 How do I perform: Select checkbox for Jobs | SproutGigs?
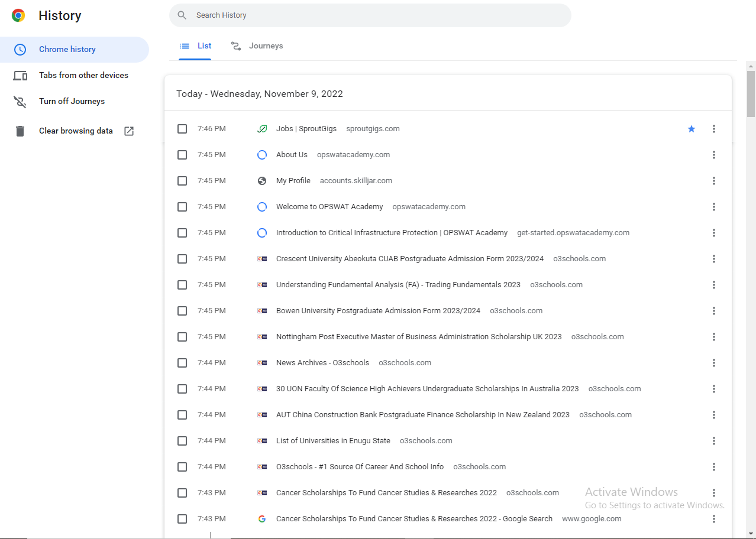(182, 129)
